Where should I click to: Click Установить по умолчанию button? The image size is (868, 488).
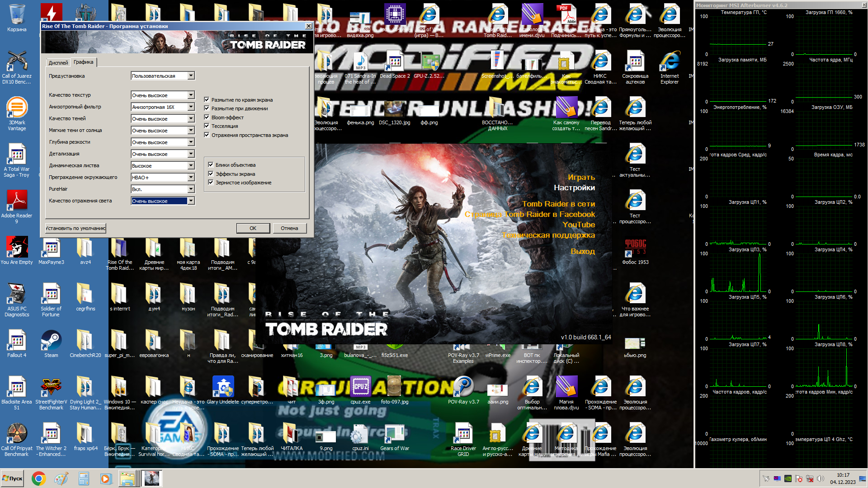(75, 228)
